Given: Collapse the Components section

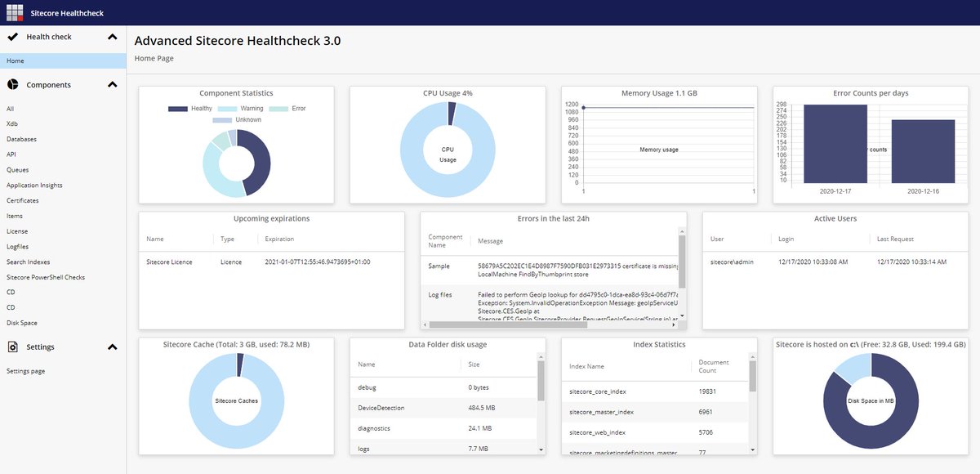Looking at the screenshot, I should (112, 85).
